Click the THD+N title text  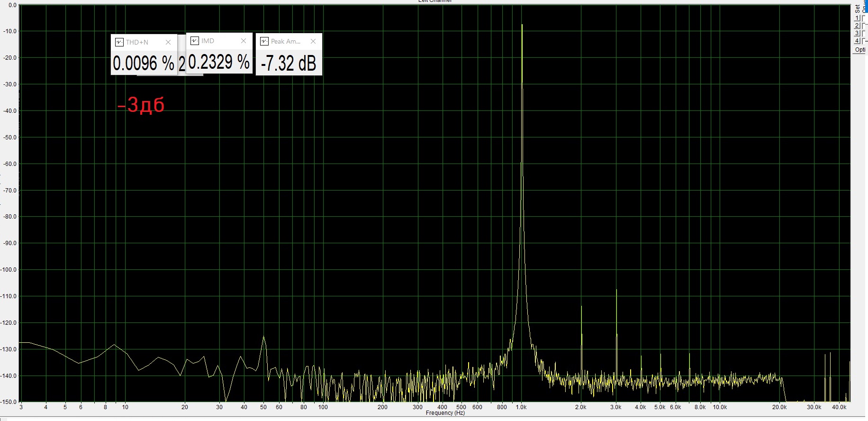point(137,42)
